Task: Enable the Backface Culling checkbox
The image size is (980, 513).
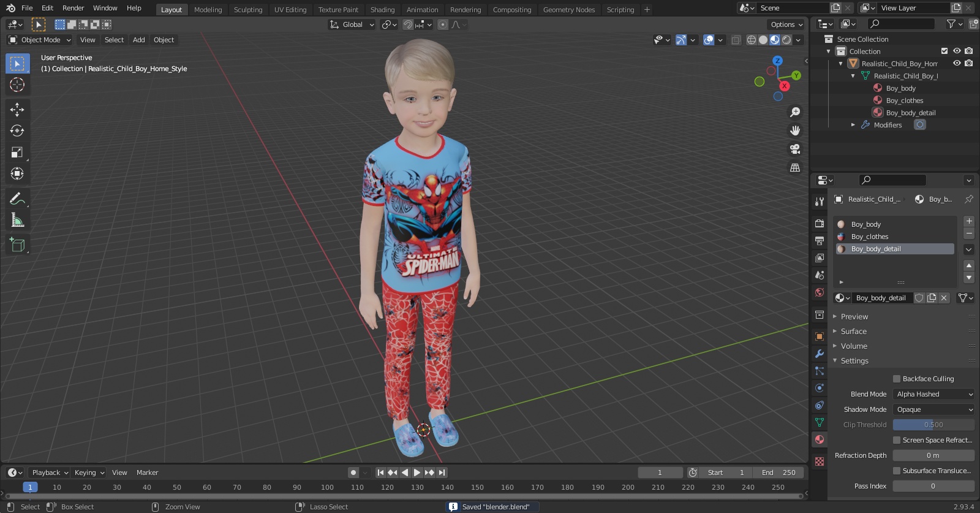Action: (897, 379)
